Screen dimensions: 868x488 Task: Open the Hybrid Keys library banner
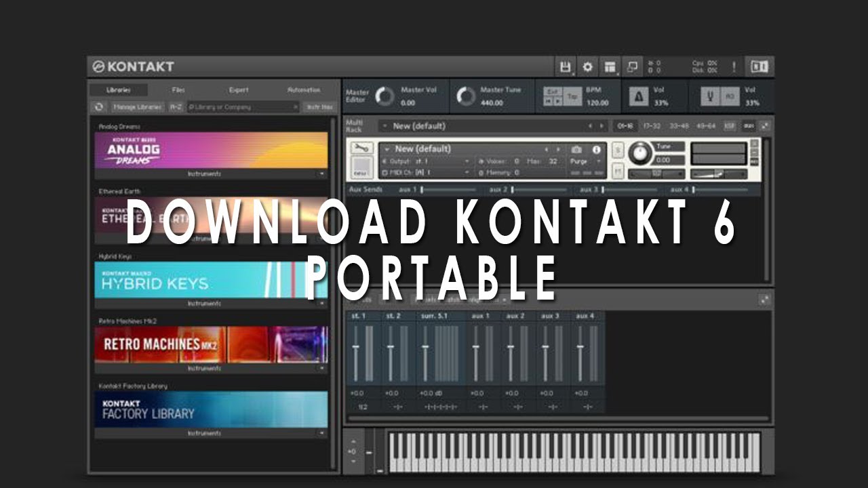pos(211,280)
